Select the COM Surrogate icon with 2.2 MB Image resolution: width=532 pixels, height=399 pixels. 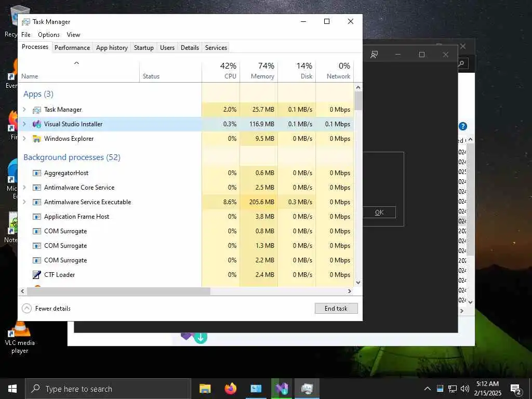pos(37,261)
